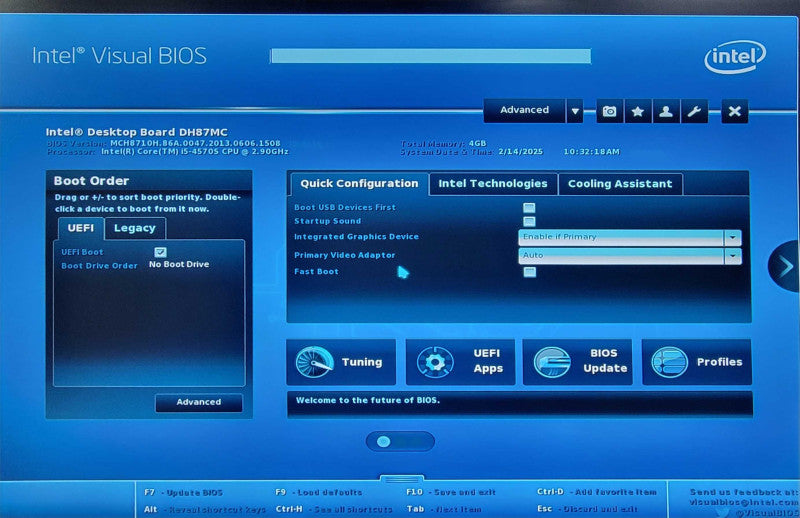800x518 pixels.
Task: Click the UEFI Apps gear icon
Action: pos(435,362)
